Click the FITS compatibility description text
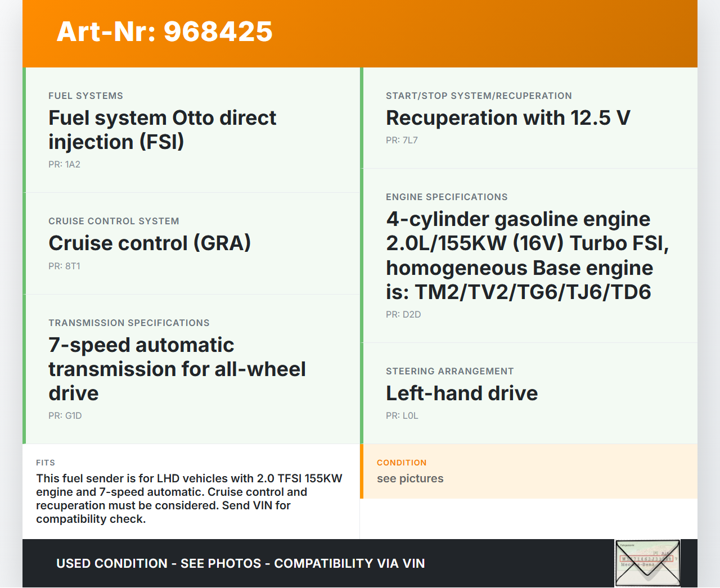 (189, 499)
